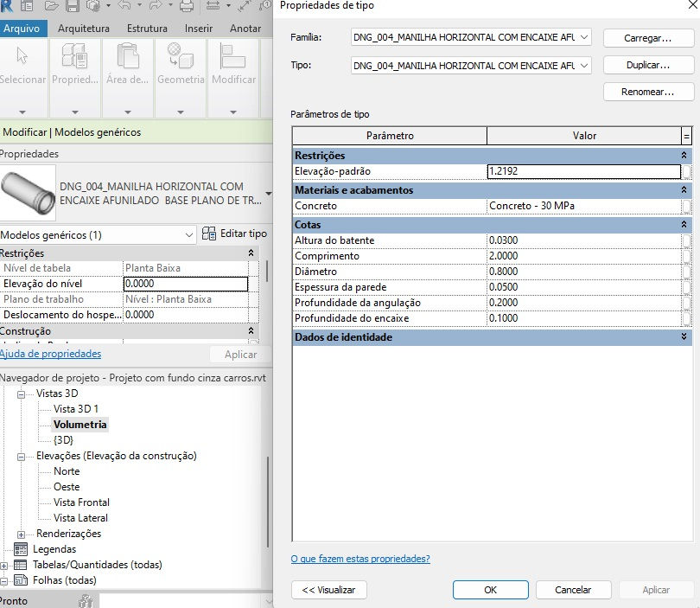
Task: Collapse the Cotas parameter group
Action: pos(684,224)
